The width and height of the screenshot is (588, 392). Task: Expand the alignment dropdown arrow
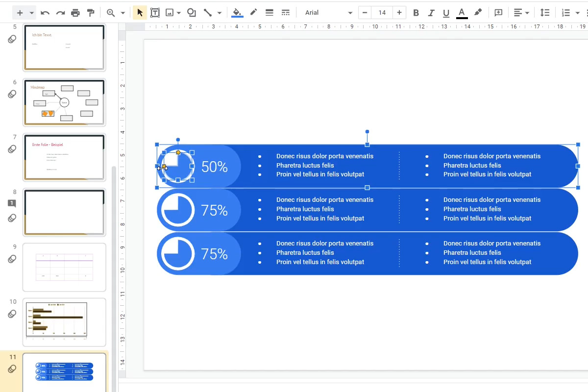click(x=527, y=13)
